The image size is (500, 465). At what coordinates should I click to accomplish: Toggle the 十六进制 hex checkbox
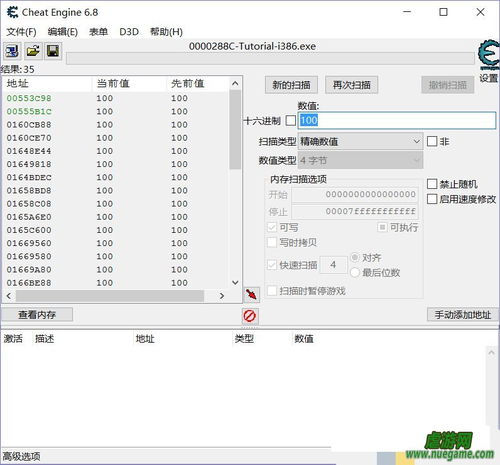[x=291, y=120]
